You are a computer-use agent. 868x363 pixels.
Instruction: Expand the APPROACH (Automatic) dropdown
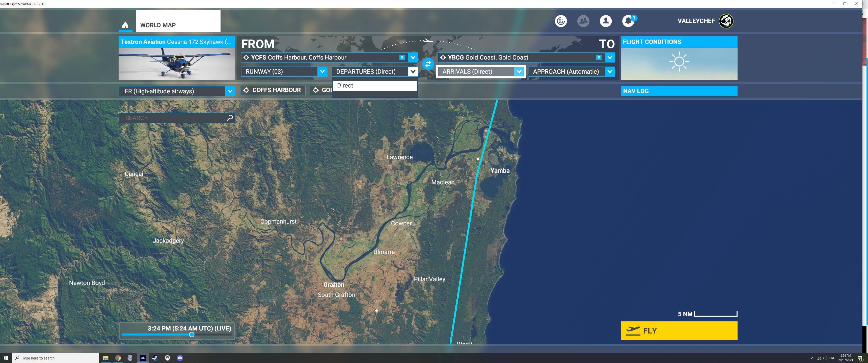pos(610,71)
